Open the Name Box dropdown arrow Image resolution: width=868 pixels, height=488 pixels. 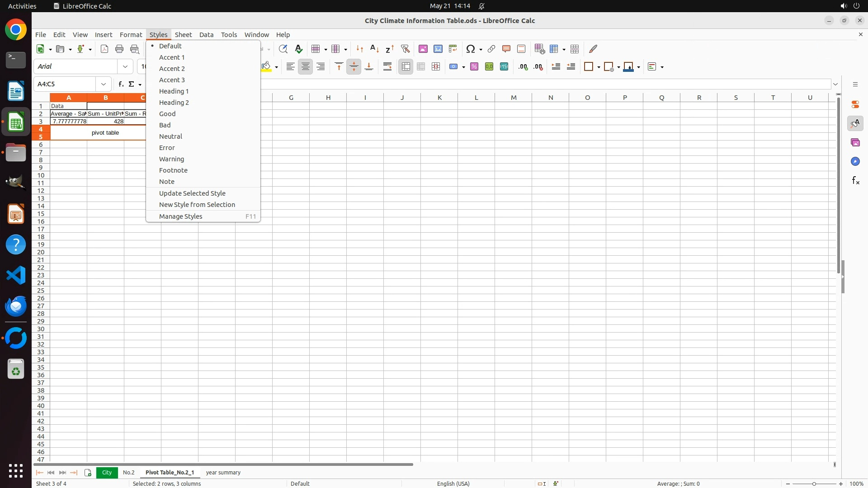[x=104, y=84]
